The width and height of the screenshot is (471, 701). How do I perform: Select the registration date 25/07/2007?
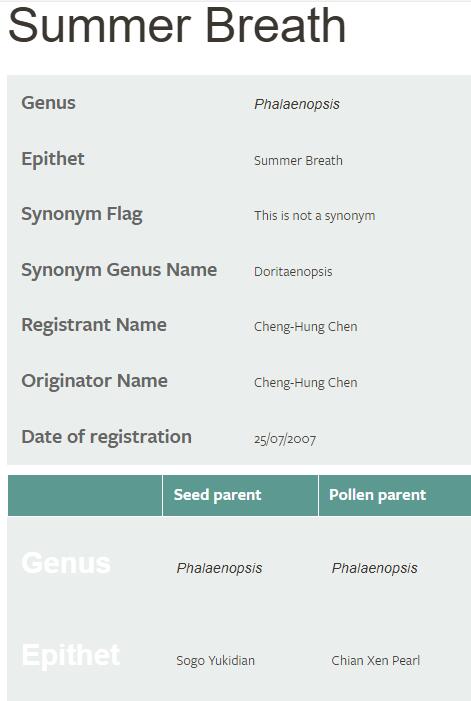pyautogui.click(x=285, y=439)
